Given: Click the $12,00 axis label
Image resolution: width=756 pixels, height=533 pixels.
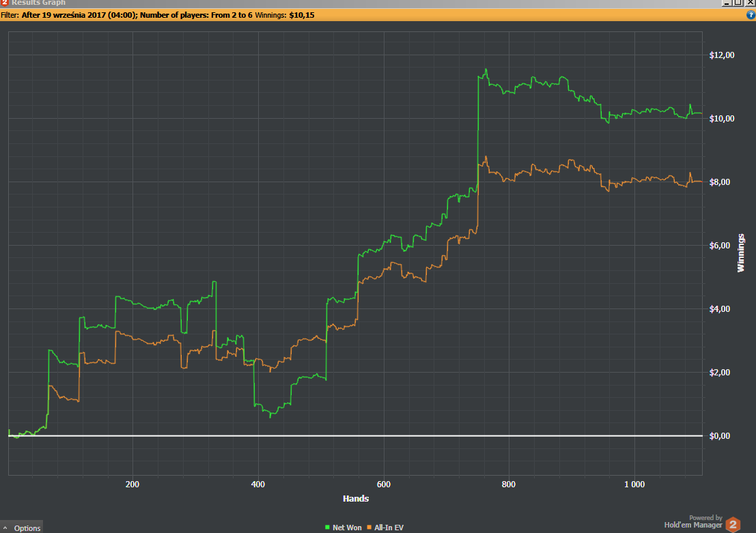Looking at the screenshot, I should point(722,55).
